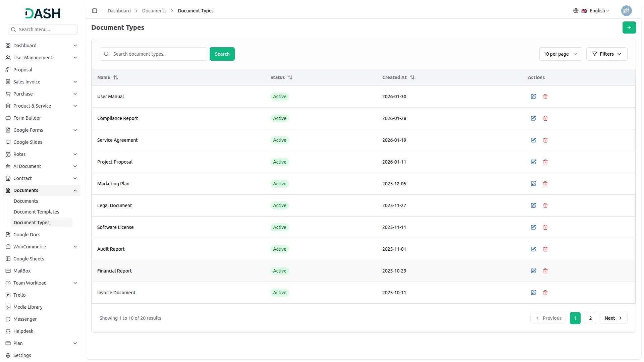Sort by Created At column
This screenshot has width=644, height=362.
(412, 77)
